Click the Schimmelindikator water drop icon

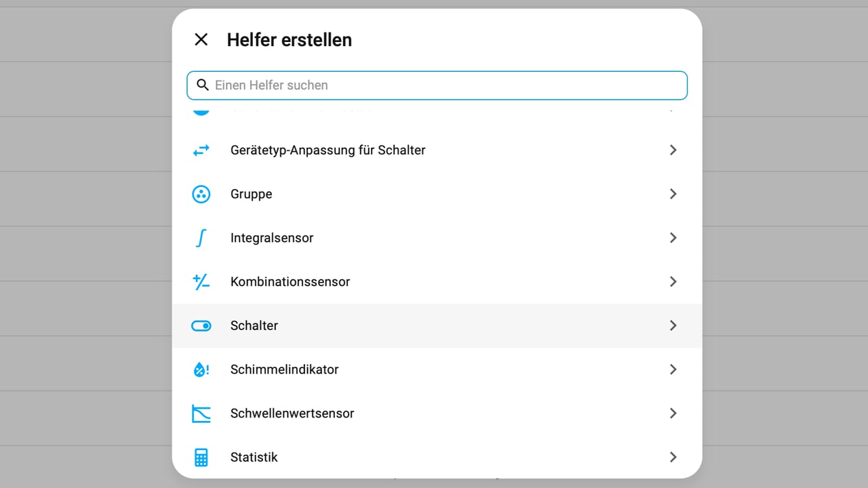[x=201, y=369]
